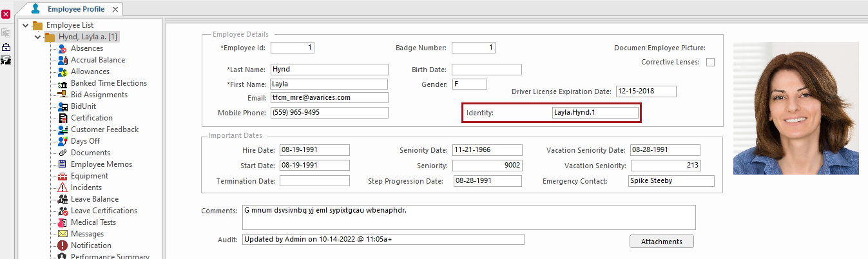
Task: Open Banked Time Elections icon
Action: click(63, 83)
